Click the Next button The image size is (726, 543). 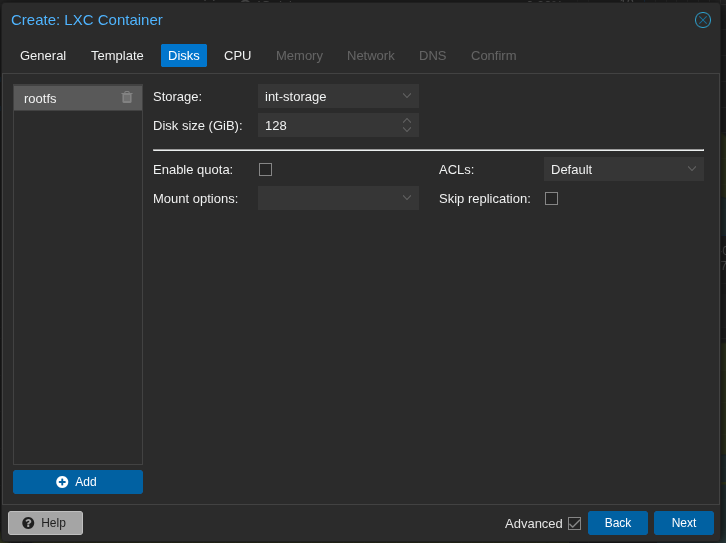(x=683, y=523)
